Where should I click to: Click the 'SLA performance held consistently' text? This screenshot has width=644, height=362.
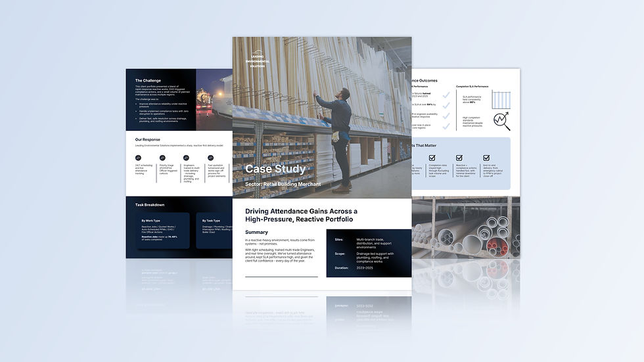(x=472, y=100)
